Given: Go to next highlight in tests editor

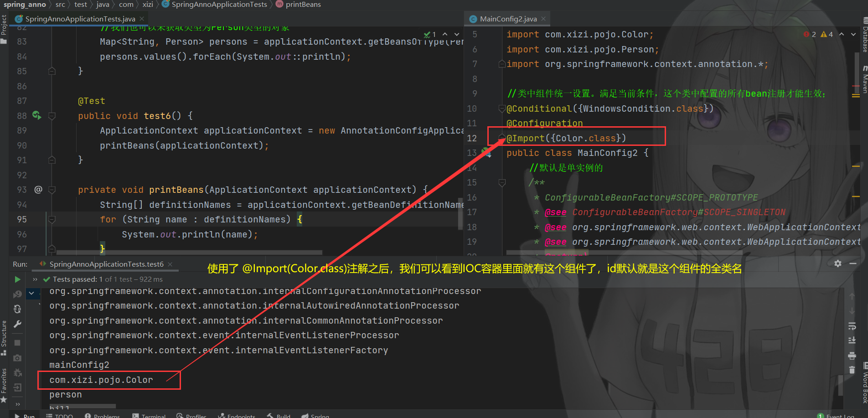Looking at the screenshot, I should 457,34.
